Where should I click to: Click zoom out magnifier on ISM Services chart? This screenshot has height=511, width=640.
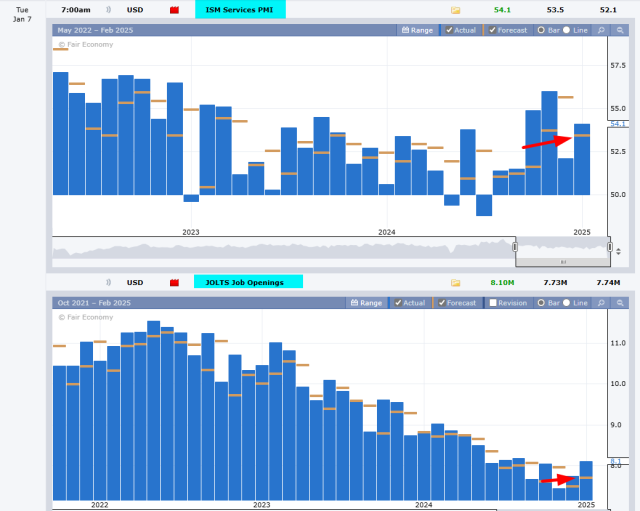click(x=620, y=31)
